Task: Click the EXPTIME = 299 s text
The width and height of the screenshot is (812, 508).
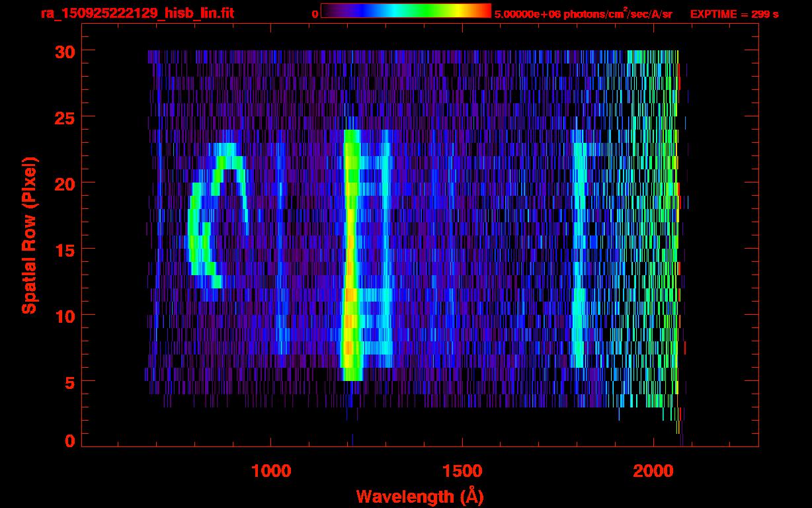Action: pos(734,14)
